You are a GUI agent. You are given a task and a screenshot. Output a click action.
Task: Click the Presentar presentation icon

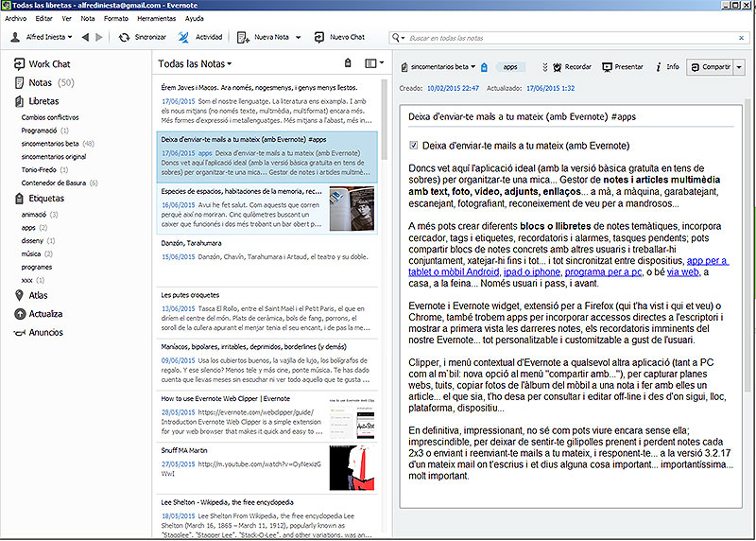(x=607, y=67)
